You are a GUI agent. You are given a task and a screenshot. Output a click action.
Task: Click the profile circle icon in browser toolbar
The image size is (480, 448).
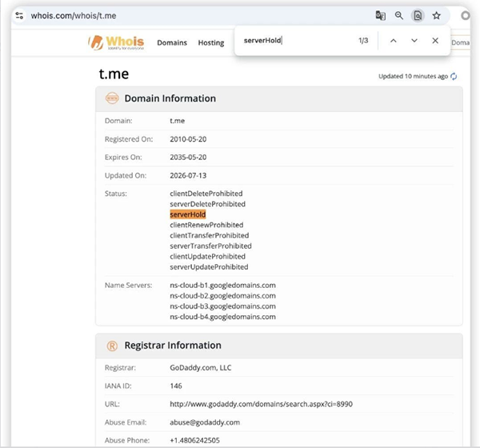(466, 15)
